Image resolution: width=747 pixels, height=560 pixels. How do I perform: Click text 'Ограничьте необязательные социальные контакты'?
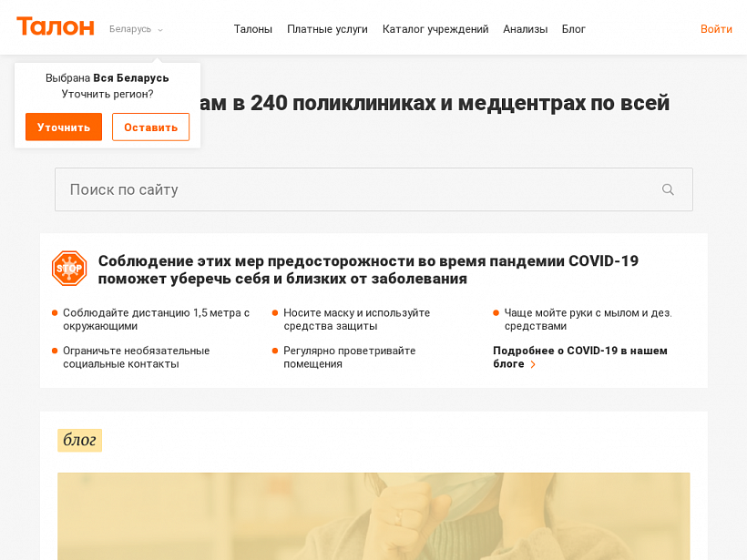(x=137, y=357)
